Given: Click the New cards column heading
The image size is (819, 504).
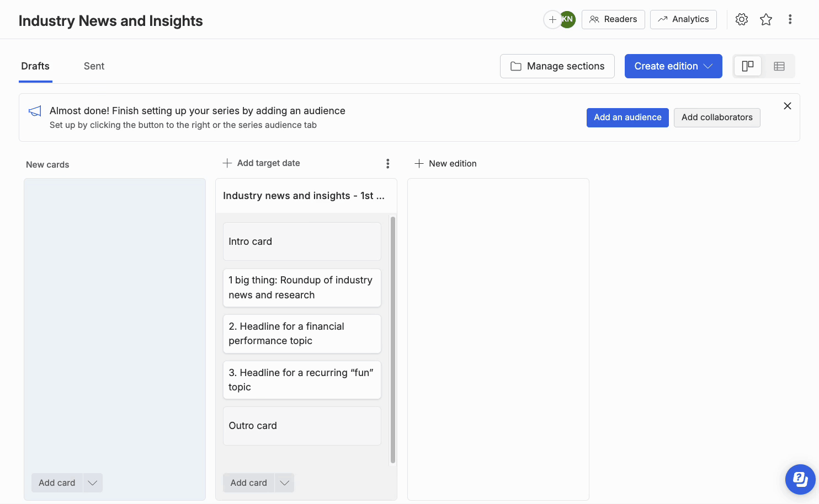Looking at the screenshot, I should point(47,164).
